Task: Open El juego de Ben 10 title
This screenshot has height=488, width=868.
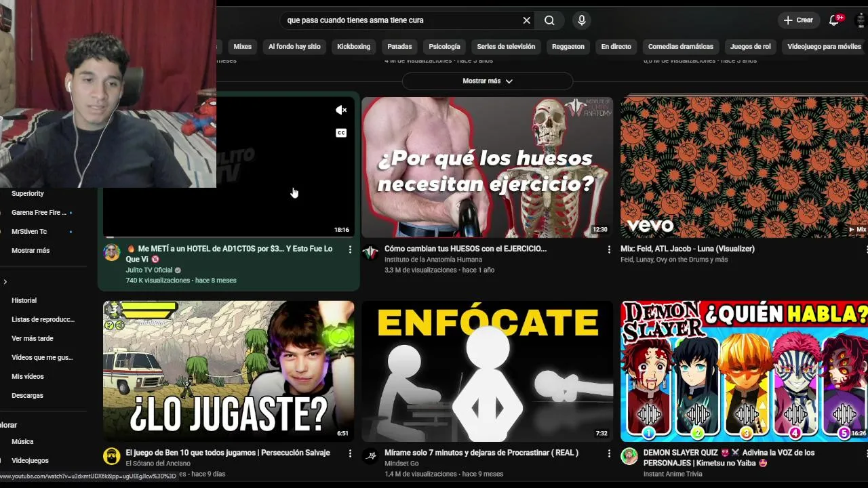Action: (x=228, y=453)
